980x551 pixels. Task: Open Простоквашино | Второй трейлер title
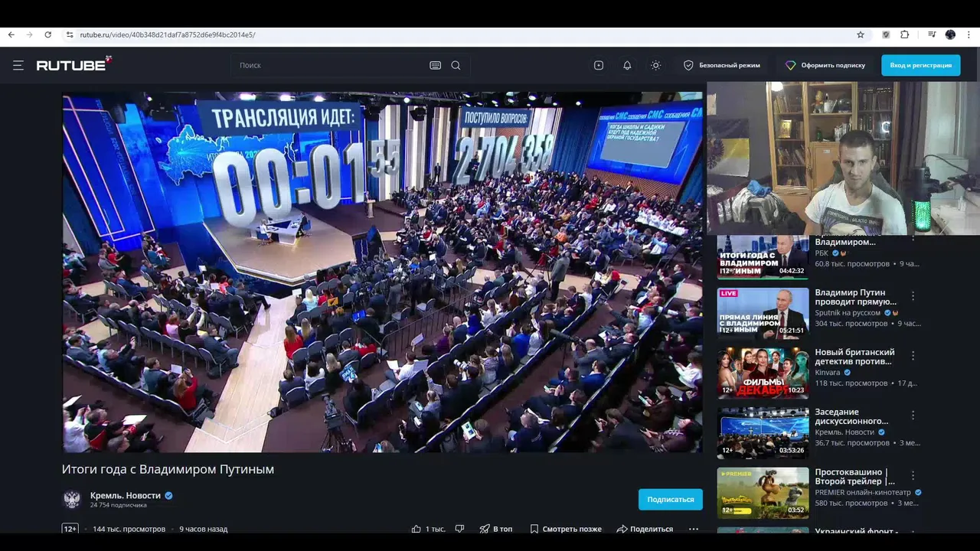pyautogui.click(x=854, y=477)
